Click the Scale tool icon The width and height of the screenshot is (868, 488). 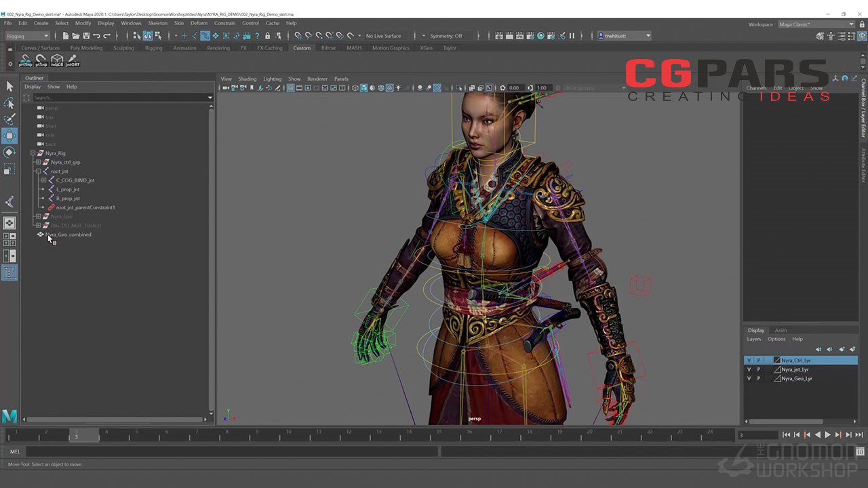[9, 170]
